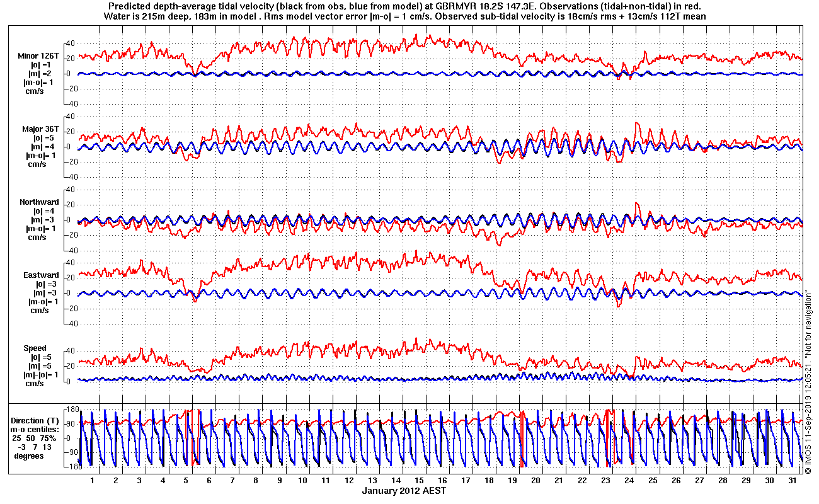The image size is (819, 504).
Task: Click the subtitle line starting 'Water is 215m deep'
Action: coord(404,16)
